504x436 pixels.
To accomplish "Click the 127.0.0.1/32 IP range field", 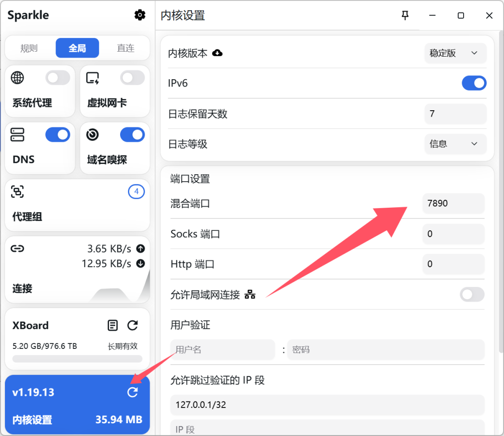I will [x=327, y=405].
